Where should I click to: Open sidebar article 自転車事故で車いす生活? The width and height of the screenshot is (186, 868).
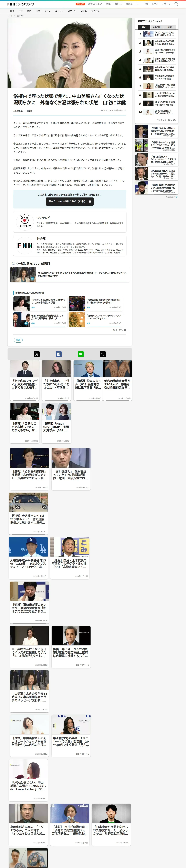pos(156,174)
